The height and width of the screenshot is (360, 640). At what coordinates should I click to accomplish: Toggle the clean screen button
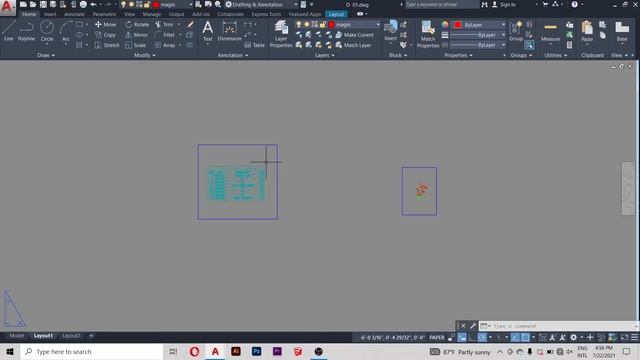pos(624,338)
